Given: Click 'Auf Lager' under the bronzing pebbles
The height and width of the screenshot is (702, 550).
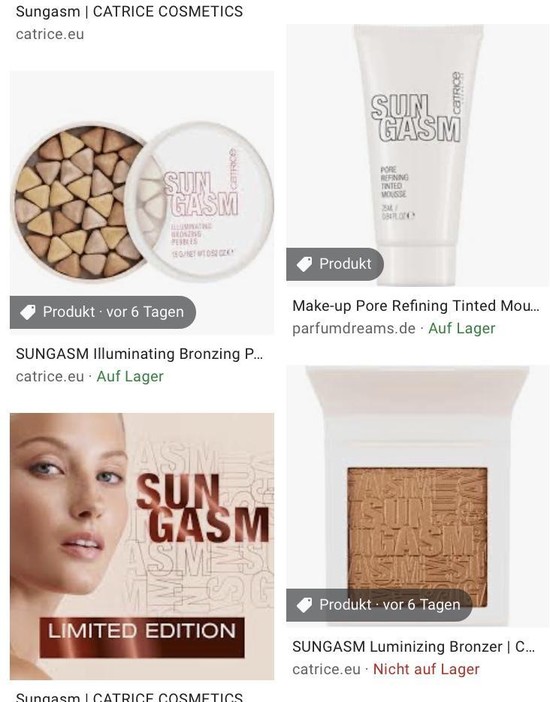Looking at the screenshot, I should pos(130,377).
